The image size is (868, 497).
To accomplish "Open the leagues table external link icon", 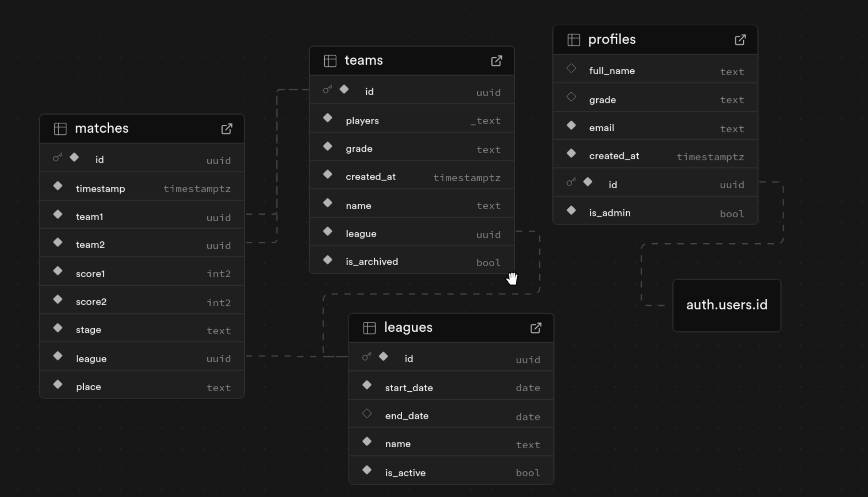I will click(536, 328).
